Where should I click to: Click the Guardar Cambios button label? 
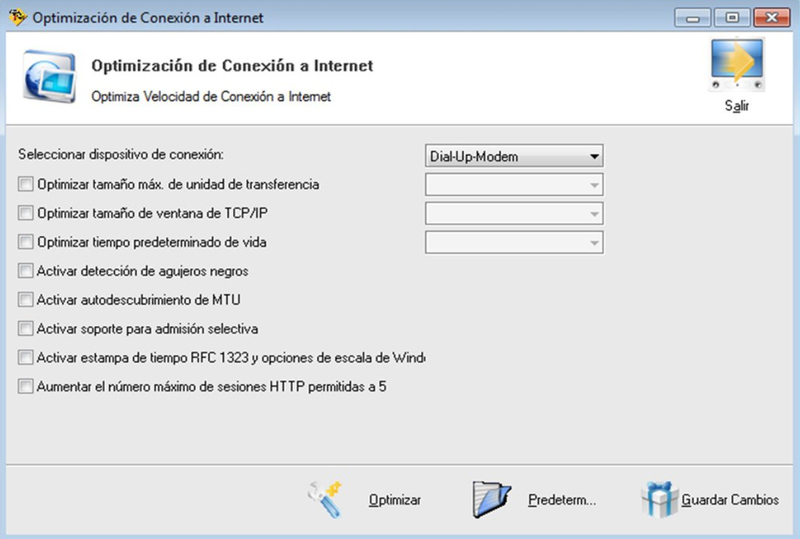pos(730,500)
